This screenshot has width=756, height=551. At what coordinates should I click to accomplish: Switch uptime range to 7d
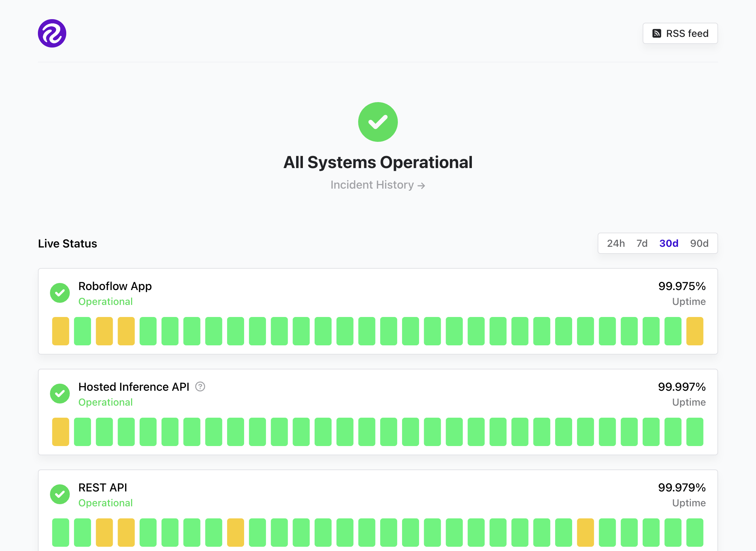coord(642,243)
